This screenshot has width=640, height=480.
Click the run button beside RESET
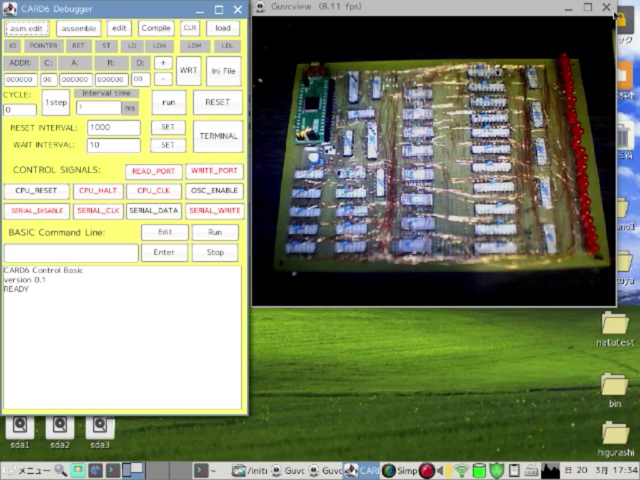tap(169, 102)
